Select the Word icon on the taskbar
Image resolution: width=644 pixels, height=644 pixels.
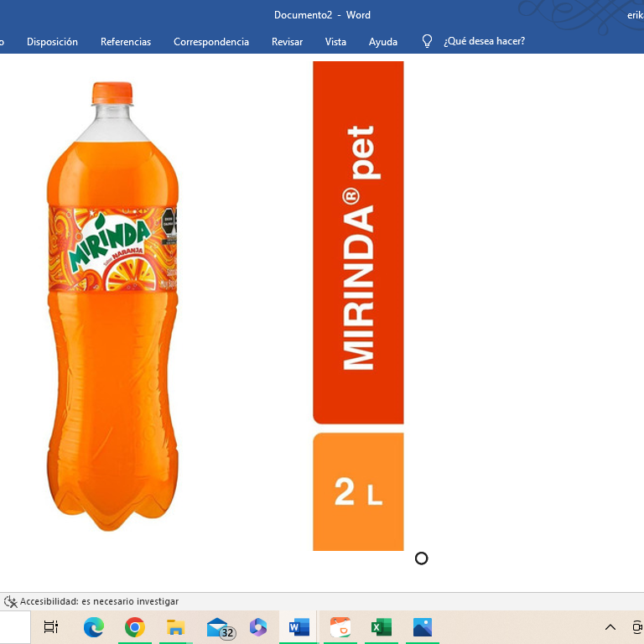(299, 627)
